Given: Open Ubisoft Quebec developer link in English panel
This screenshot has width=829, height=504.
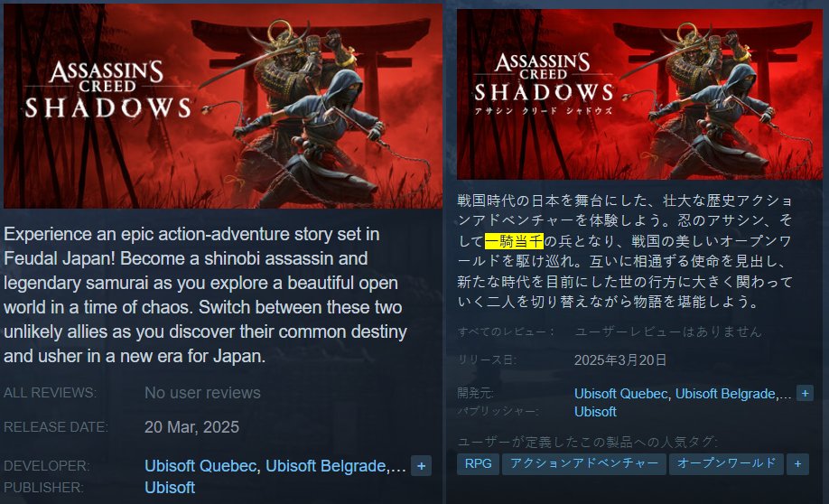Looking at the screenshot, I should [200, 466].
